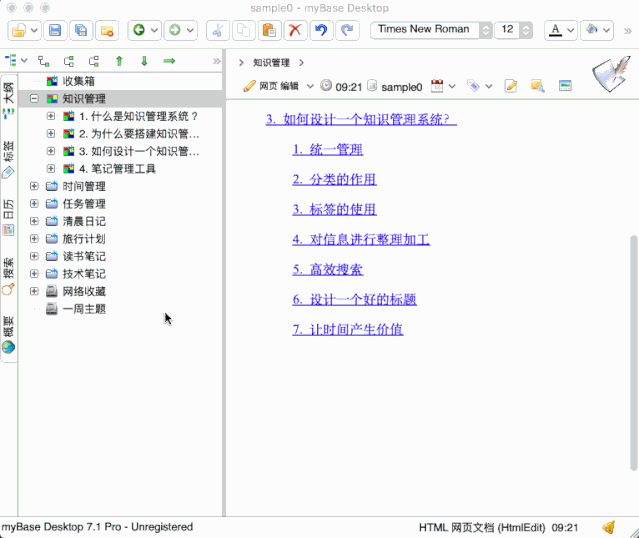Select the 读书笔记 tree item
The height and width of the screenshot is (538, 639).
(84, 256)
